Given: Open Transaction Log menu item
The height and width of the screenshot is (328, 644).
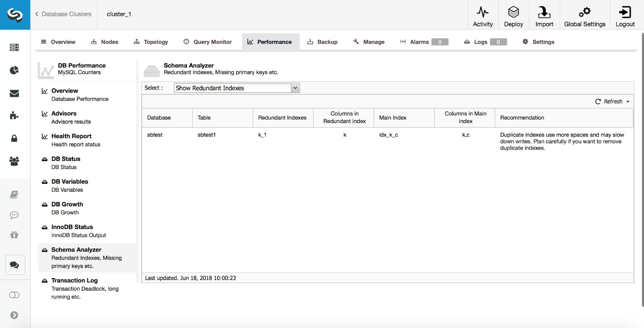Looking at the screenshot, I should click(x=87, y=288).
